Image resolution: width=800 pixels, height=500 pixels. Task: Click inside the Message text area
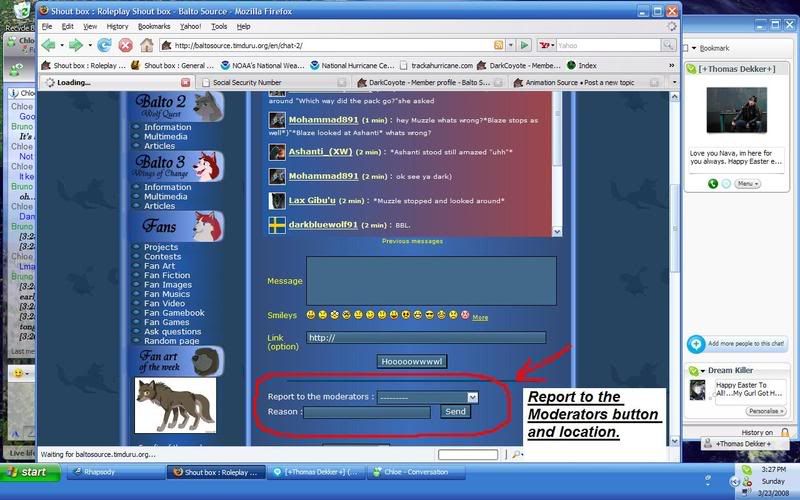tap(431, 281)
